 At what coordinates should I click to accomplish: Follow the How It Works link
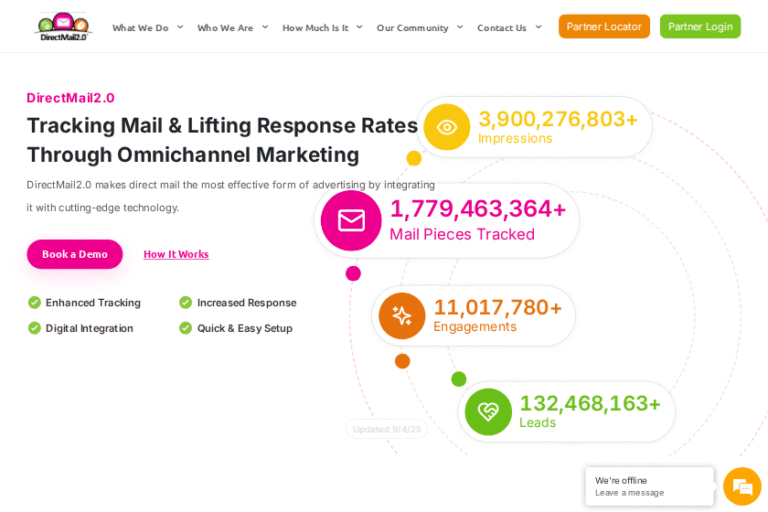[x=176, y=254]
